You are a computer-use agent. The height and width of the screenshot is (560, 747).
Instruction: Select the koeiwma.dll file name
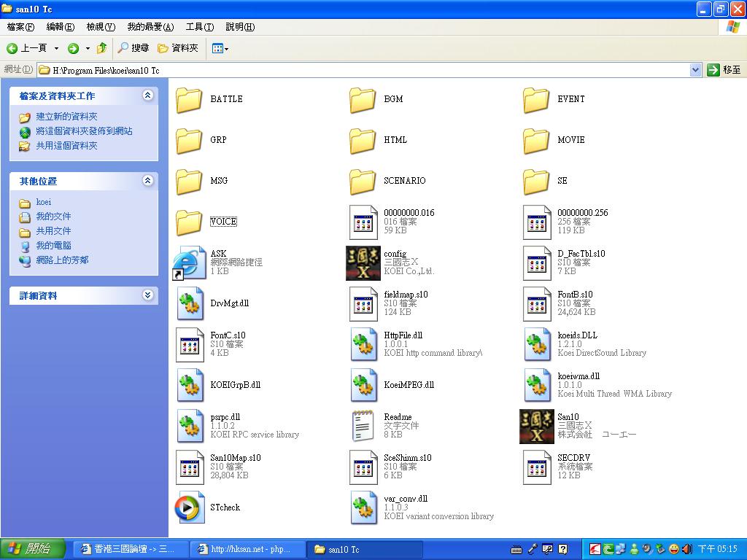click(578, 376)
